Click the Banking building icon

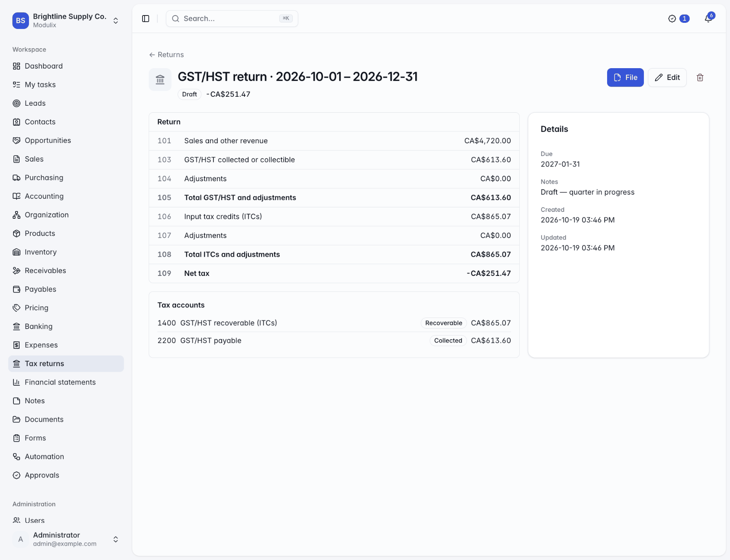(x=16, y=327)
